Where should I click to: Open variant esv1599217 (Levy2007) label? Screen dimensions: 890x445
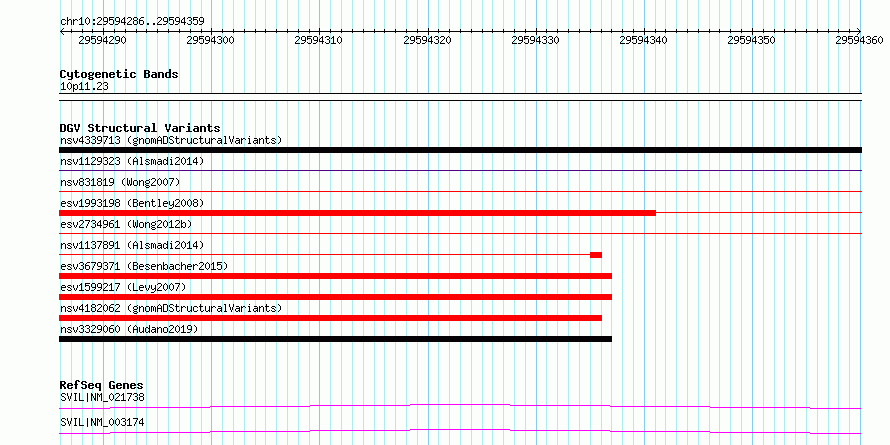point(123,287)
